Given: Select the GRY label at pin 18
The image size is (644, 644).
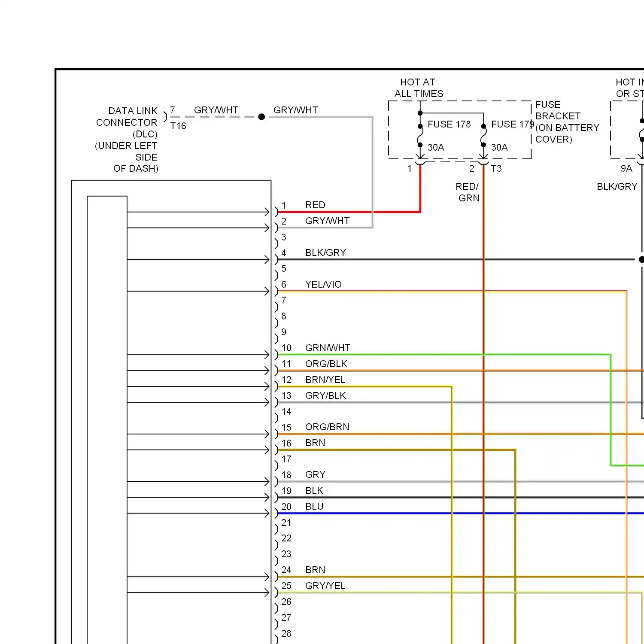Looking at the screenshot, I should 315,474.
